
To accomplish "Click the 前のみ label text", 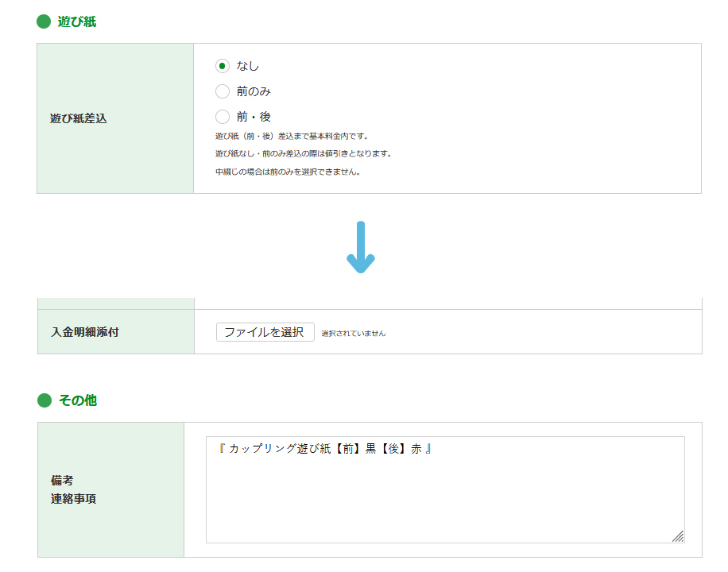I will pyautogui.click(x=254, y=91).
